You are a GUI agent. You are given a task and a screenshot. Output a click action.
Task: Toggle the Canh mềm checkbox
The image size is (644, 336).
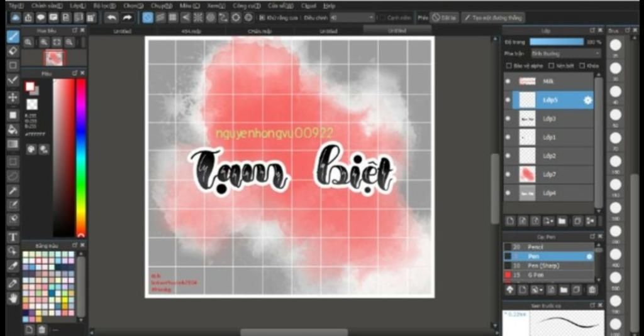[382, 18]
